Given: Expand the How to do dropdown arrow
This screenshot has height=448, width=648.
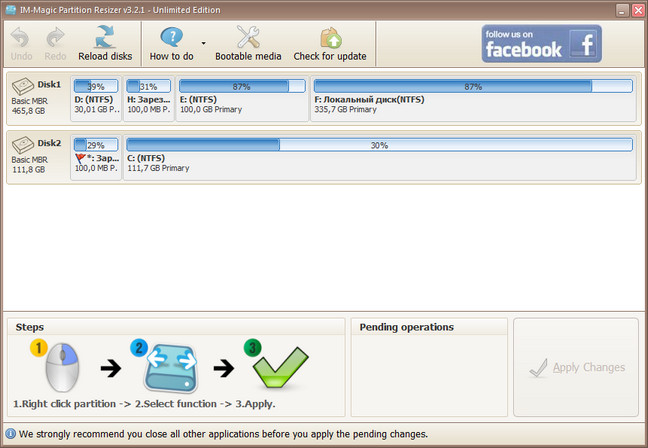Looking at the screenshot, I should tap(204, 44).
